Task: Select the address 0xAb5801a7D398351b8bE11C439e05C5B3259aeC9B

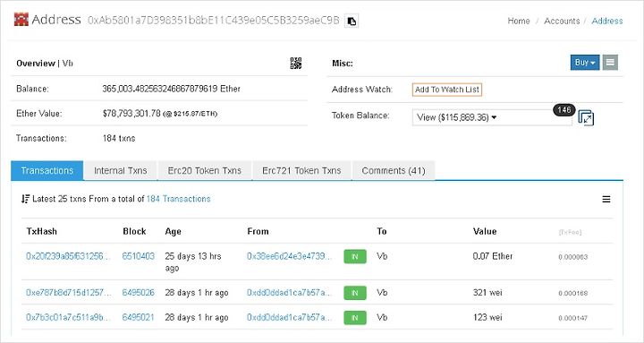Action: click(214, 21)
